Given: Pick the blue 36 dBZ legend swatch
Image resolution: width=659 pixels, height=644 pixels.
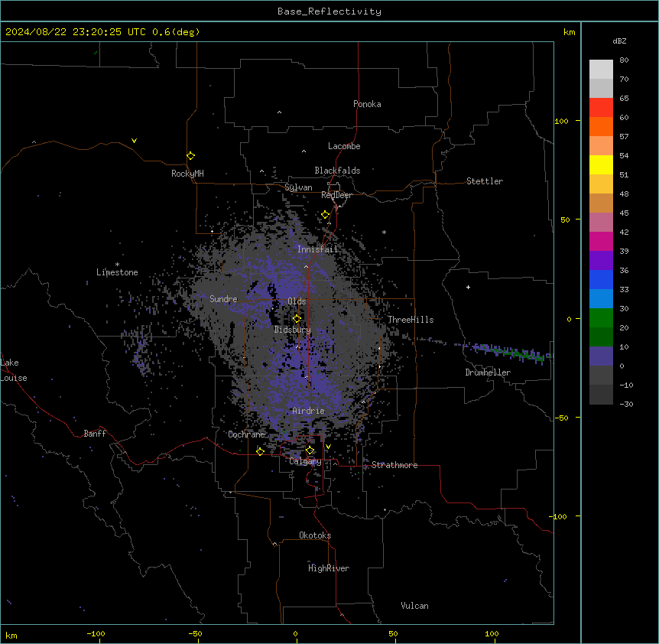Looking at the screenshot, I should point(601,279).
